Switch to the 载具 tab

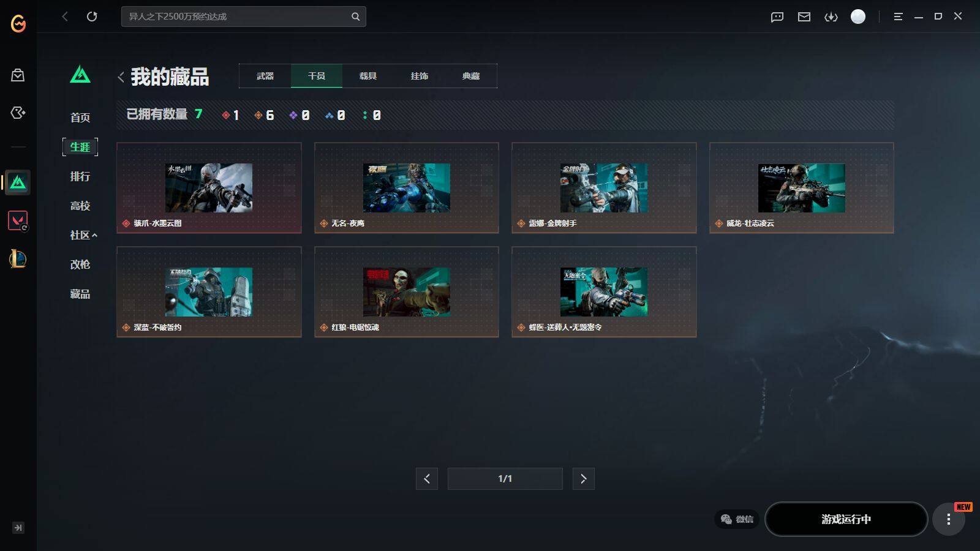[x=368, y=76]
